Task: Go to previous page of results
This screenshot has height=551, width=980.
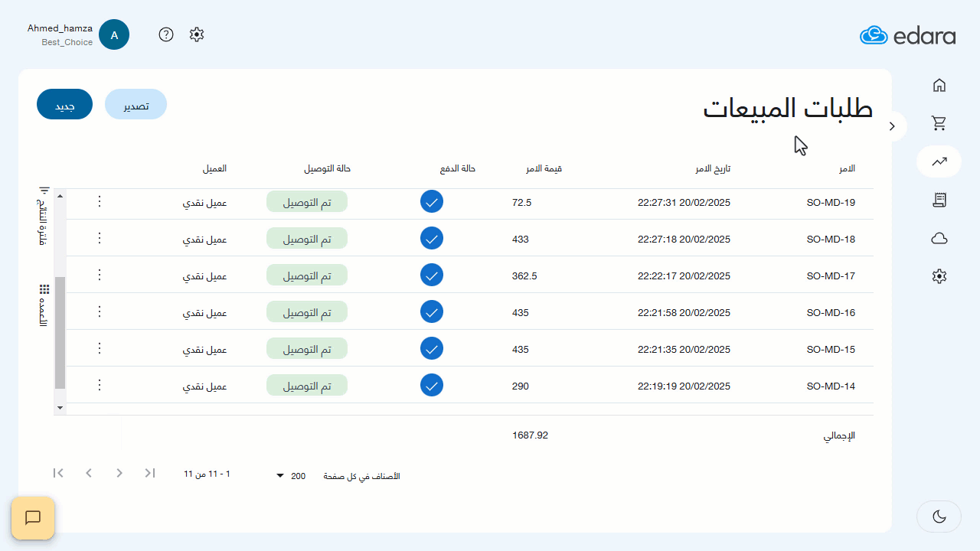Action: point(89,473)
